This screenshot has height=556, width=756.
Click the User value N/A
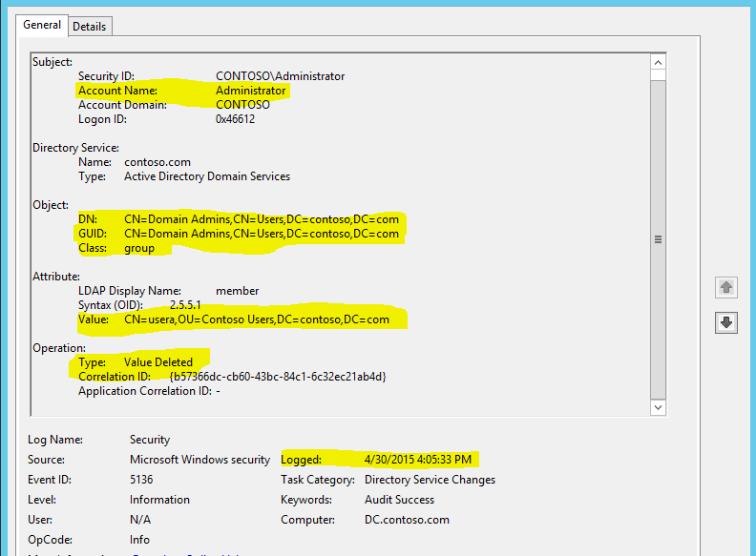point(140,520)
